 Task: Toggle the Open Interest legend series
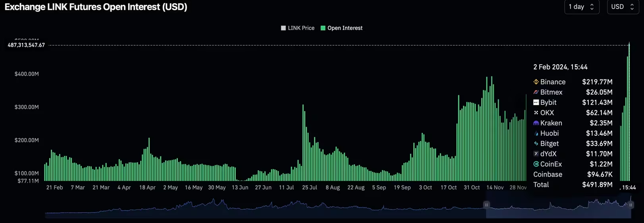tap(341, 28)
